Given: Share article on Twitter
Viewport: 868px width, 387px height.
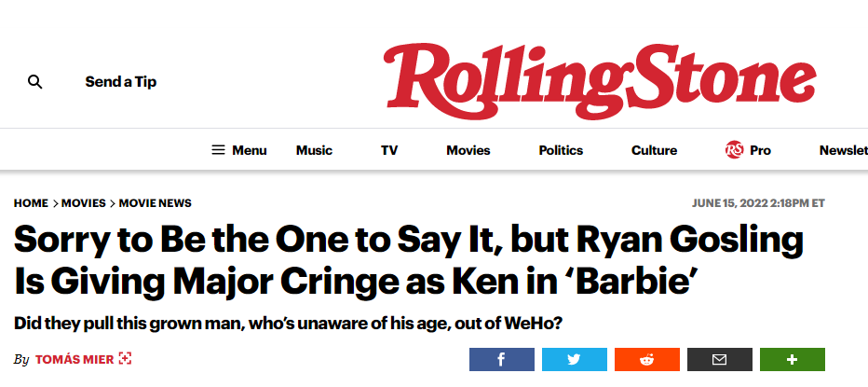Looking at the screenshot, I should (x=574, y=359).
